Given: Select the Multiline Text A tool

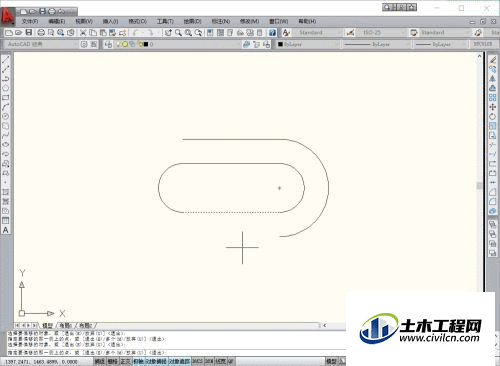Looking at the screenshot, I should coord(6,230).
